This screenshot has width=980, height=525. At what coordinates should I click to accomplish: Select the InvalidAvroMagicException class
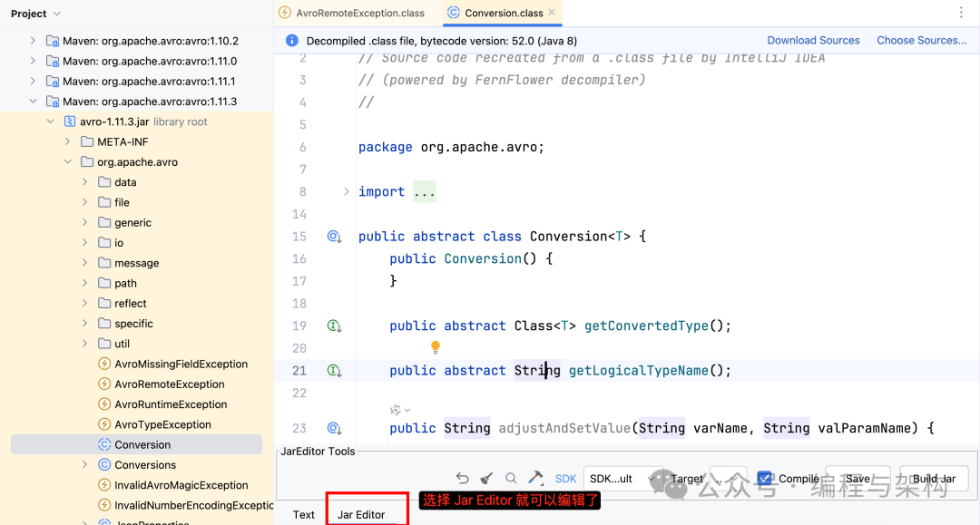[181, 485]
